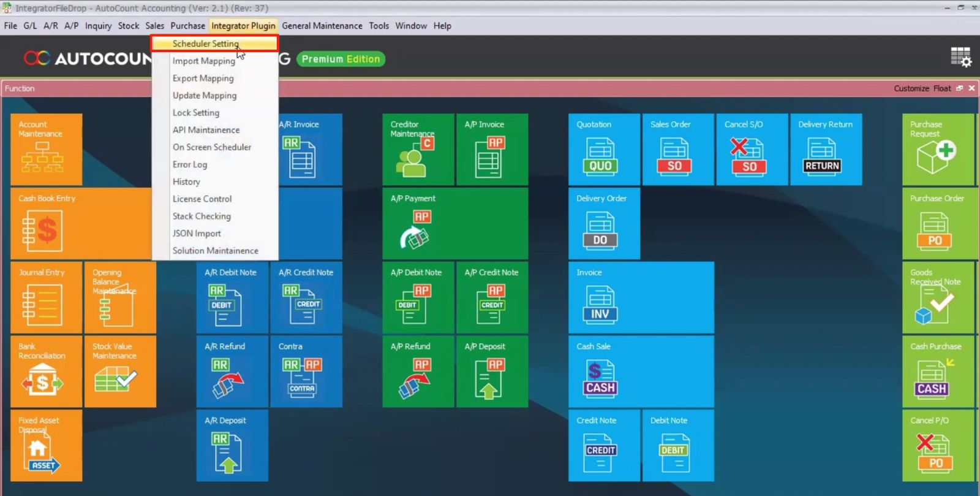Expand the Stock menu
The height and width of the screenshot is (496, 980).
128,26
